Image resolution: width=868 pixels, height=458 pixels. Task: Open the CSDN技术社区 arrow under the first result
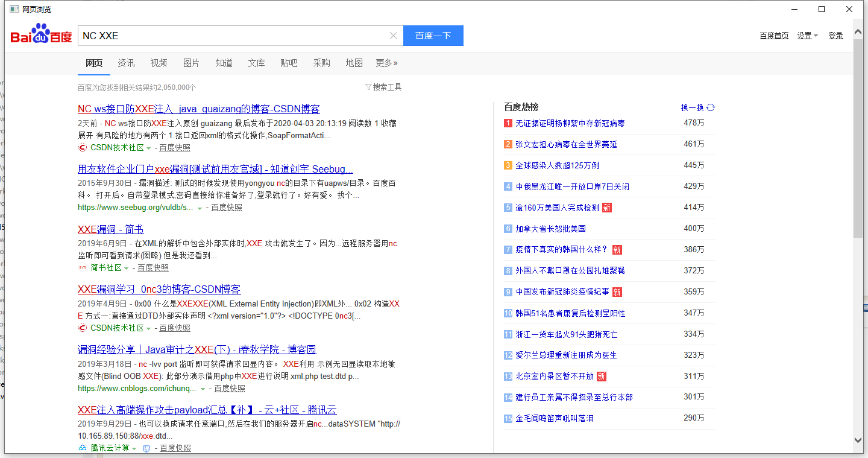point(149,148)
